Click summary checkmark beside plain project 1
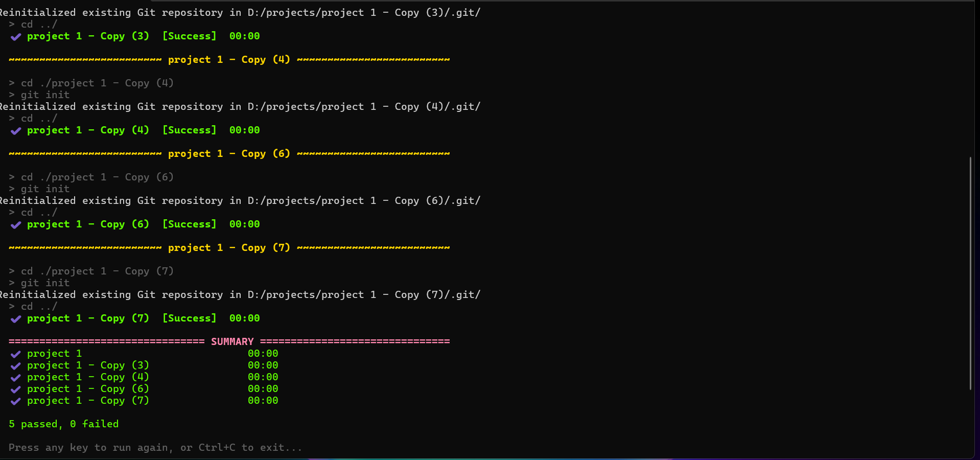Screen dimensions: 980x460 tap(16, 354)
